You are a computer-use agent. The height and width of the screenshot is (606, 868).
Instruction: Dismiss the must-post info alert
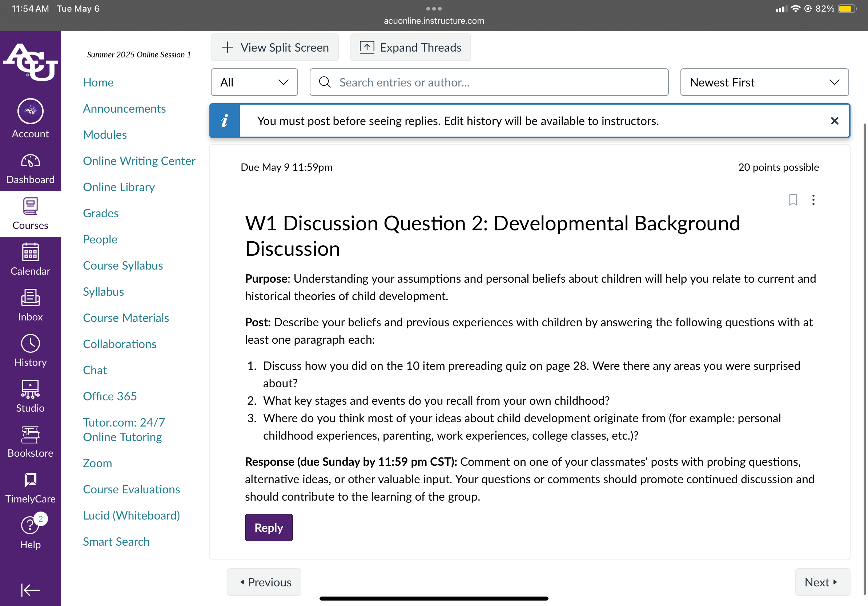point(834,121)
